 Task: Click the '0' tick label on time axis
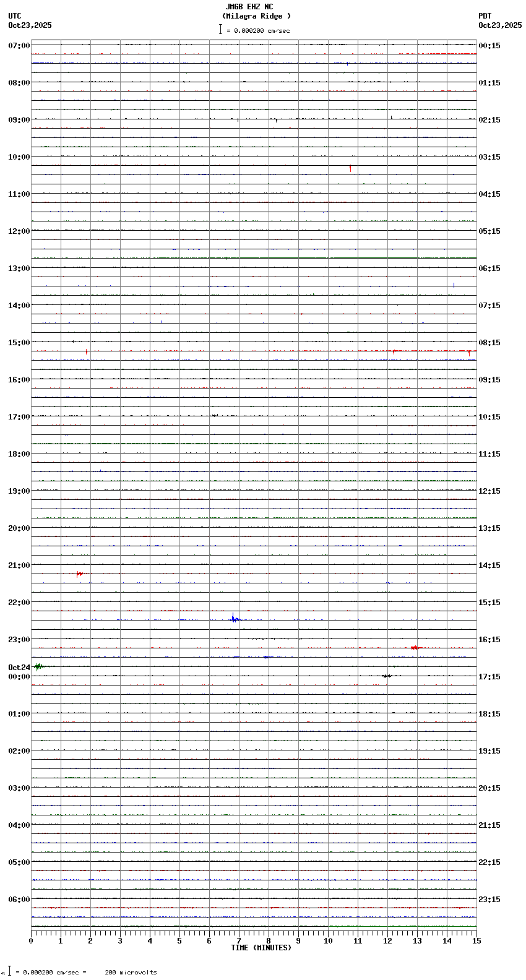coord(31,941)
